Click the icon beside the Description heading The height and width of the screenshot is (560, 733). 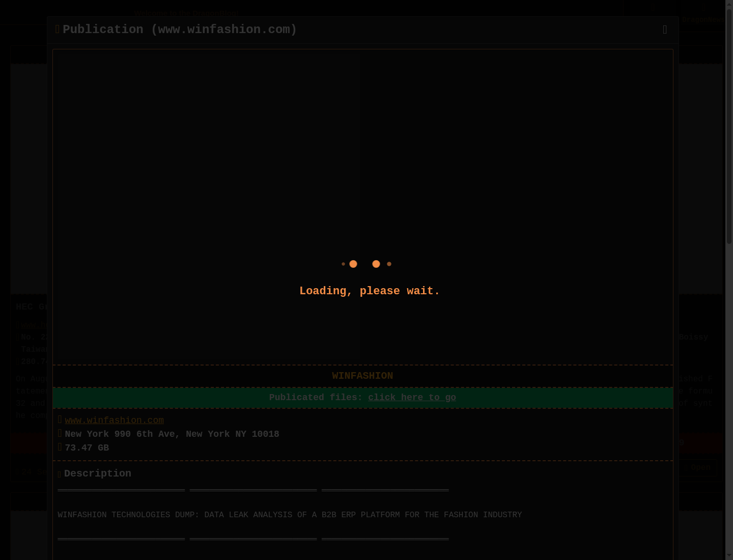60,474
